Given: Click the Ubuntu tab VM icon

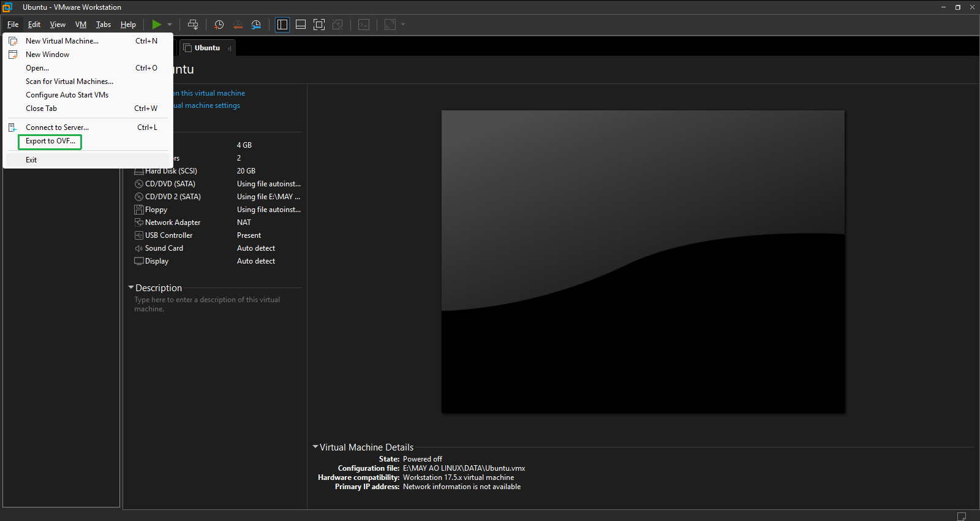Looking at the screenshot, I should 187,48.
